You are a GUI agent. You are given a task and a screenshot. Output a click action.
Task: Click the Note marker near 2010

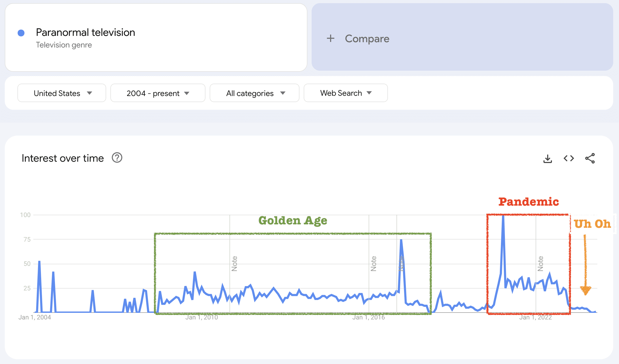point(234,264)
